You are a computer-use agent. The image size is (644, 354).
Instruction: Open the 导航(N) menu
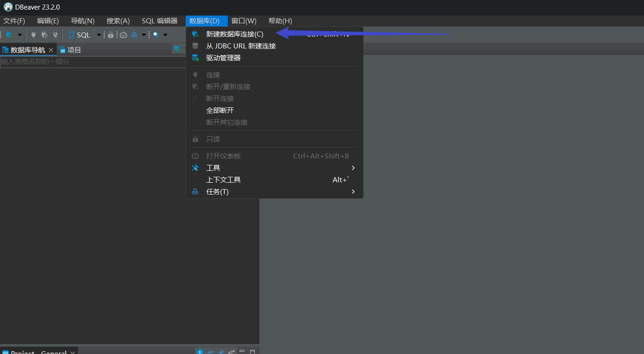(x=83, y=21)
